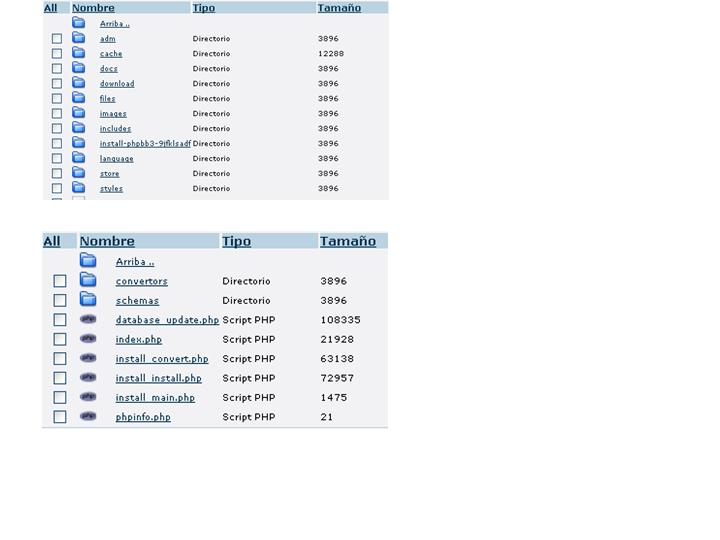Viewport: 720px width, 540px height.
Task: Sort bottom list by Tipo column header
Action: tap(236, 241)
